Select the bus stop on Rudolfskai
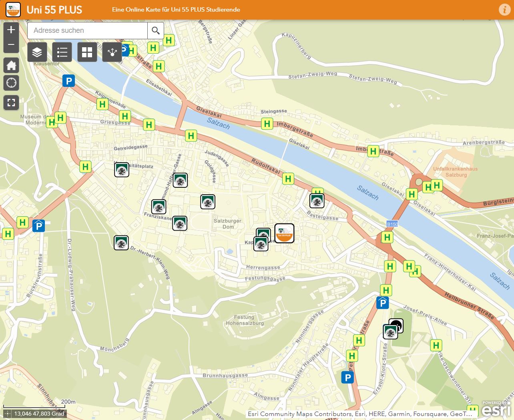This screenshot has width=514, height=420. (x=288, y=179)
